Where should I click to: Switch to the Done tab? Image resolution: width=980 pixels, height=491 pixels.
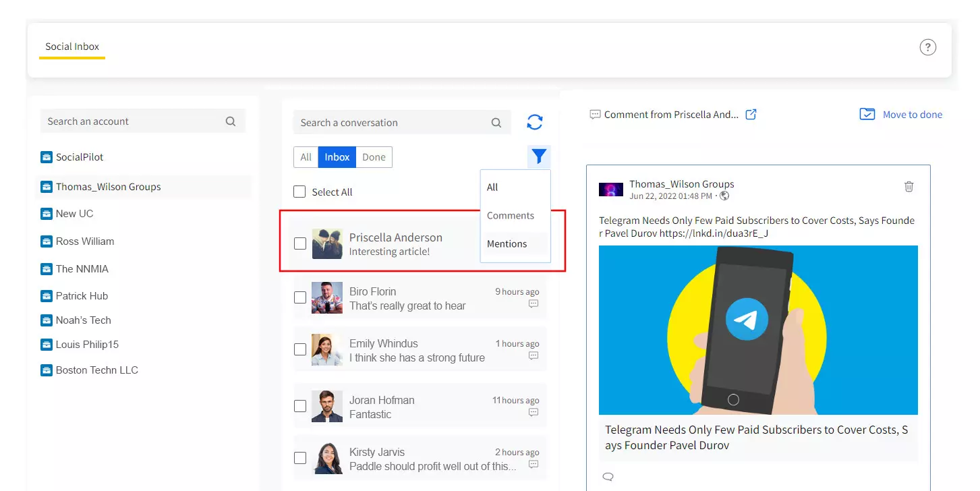[374, 156]
